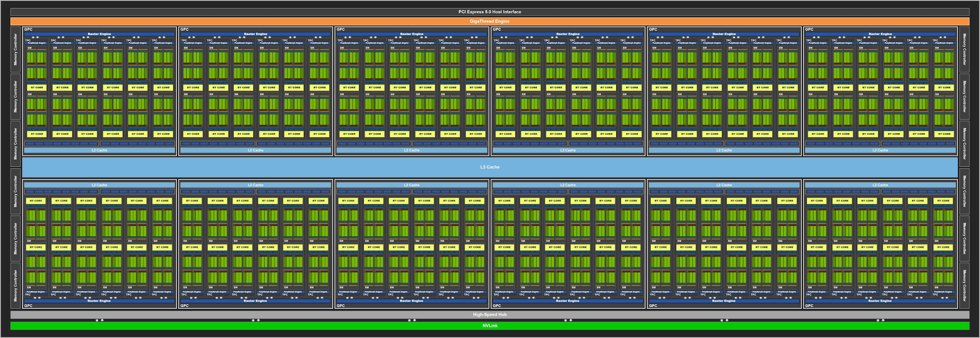Click the topmost Memory Controller on right edge
The height and width of the screenshot is (338, 980).
[x=964, y=49]
